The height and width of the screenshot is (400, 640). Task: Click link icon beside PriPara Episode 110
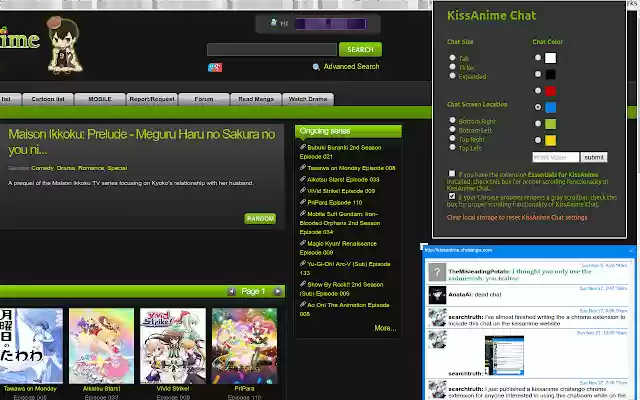coord(303,202)
